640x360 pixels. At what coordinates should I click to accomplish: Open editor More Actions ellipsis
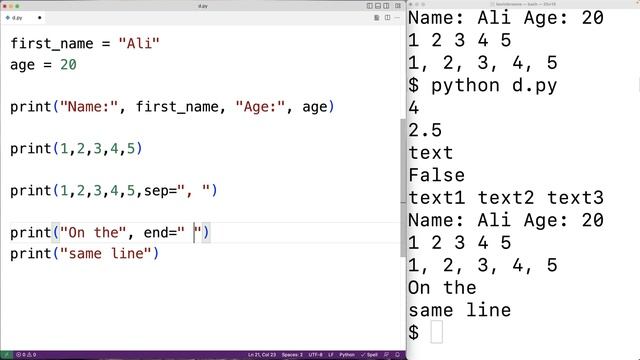pyautogui.click(x=397, y=18)
